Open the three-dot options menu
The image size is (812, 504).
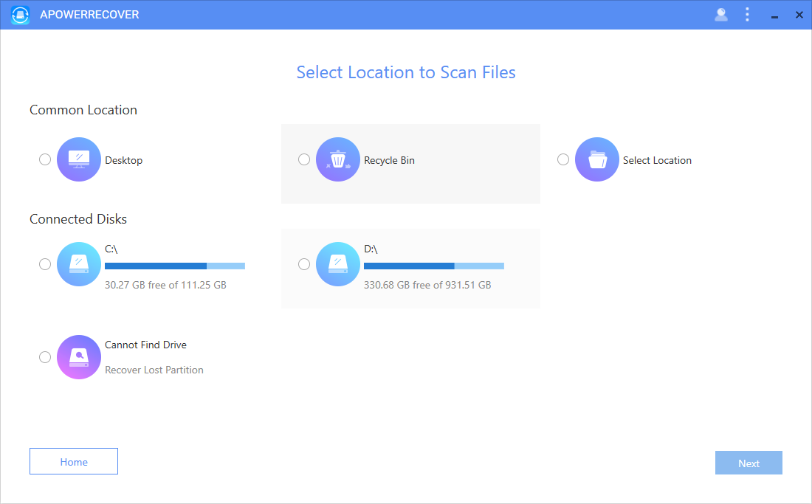tap(747, 15)
